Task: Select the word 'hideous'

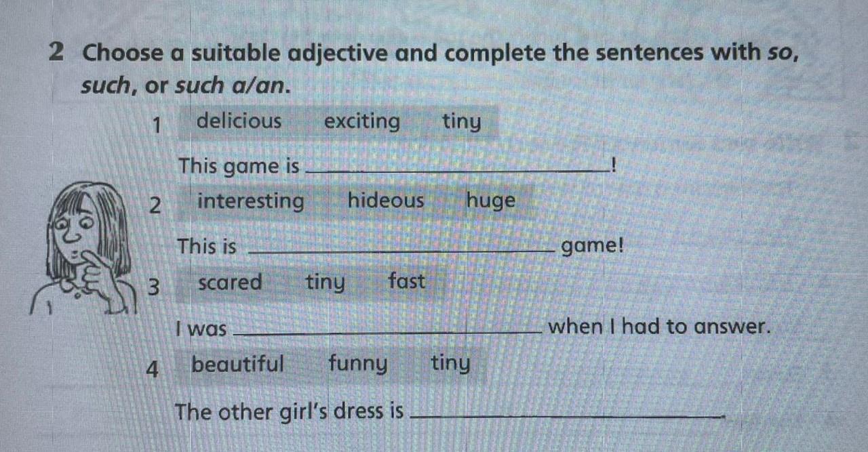Action: [x=386, y=201]
